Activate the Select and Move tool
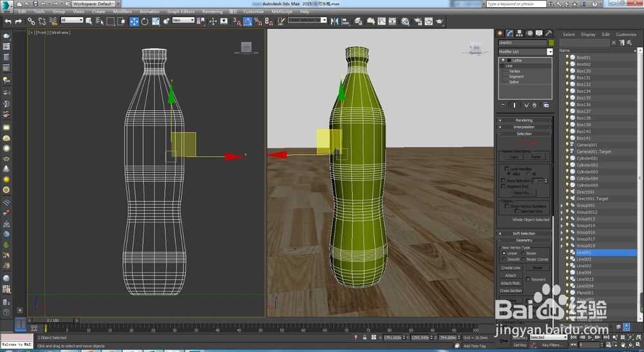The image size is (644, 352). point(134,21)
